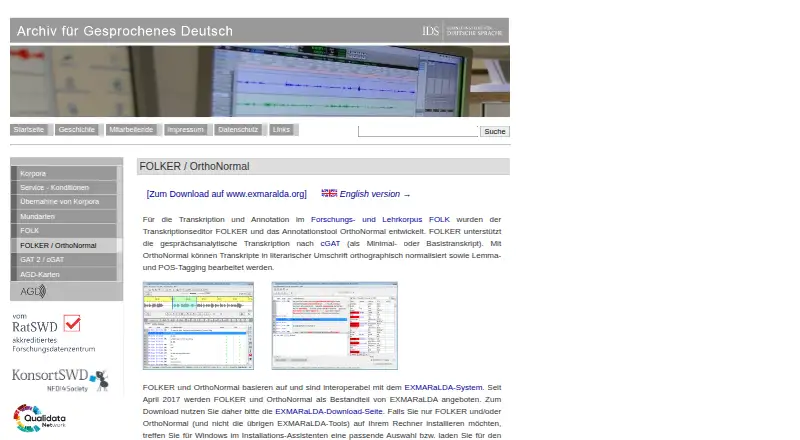
Task: Go to the Geschichte page
Action: click(77, 130)
